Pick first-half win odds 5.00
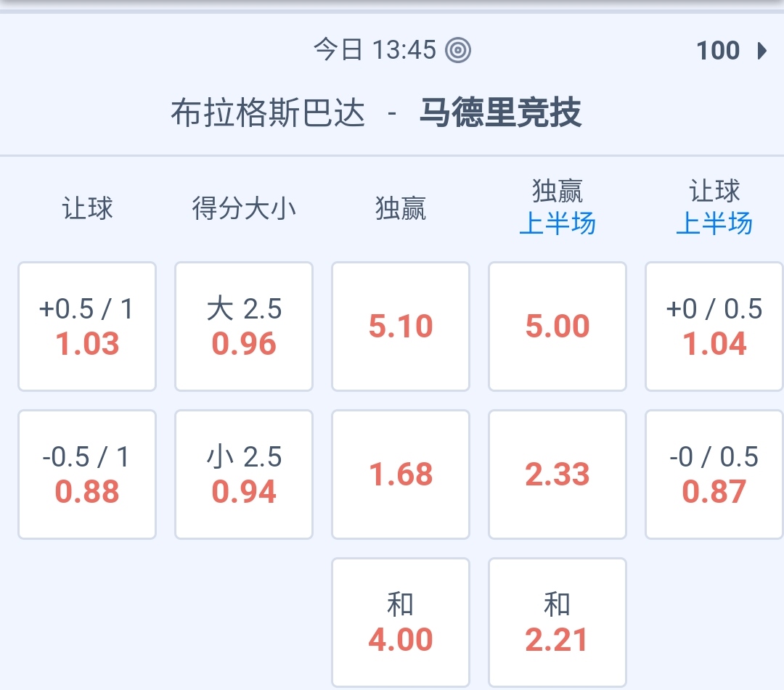Screen dimensions: 784x690 point(558,326)
